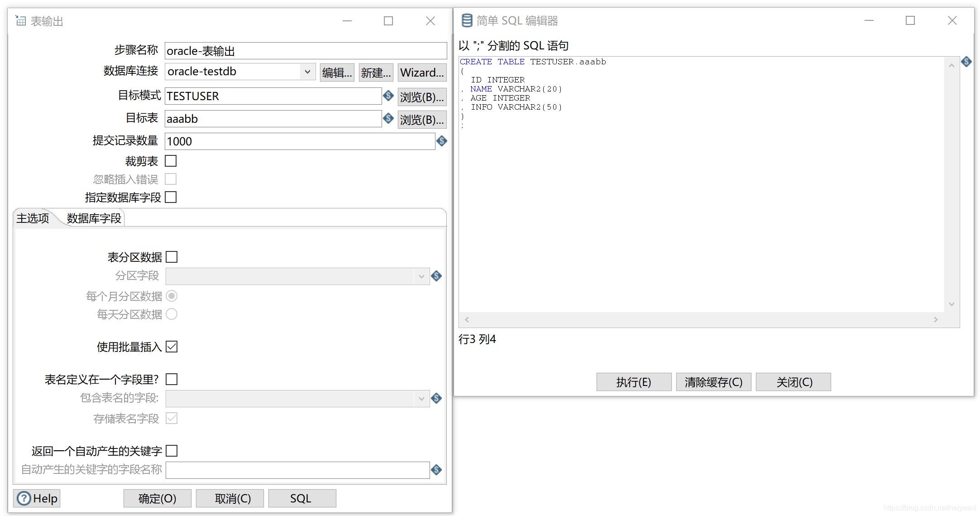Click the 'AGE INTEGER' line in editor

coord(500,98)
